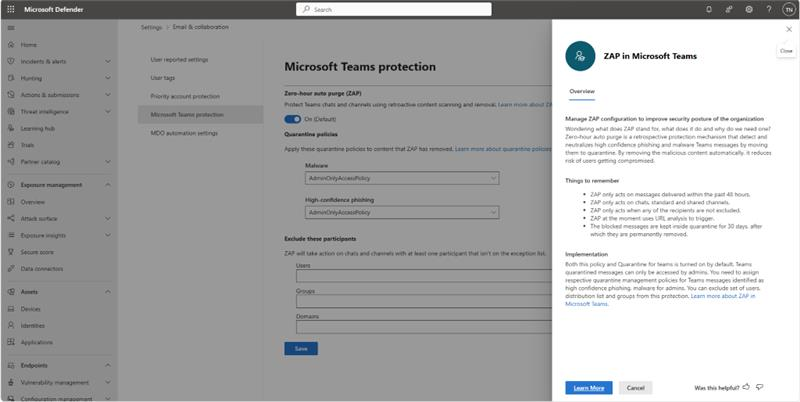The image size is (800, 402).
Task: Open the TN account avatar
Action: coord(789,9)
